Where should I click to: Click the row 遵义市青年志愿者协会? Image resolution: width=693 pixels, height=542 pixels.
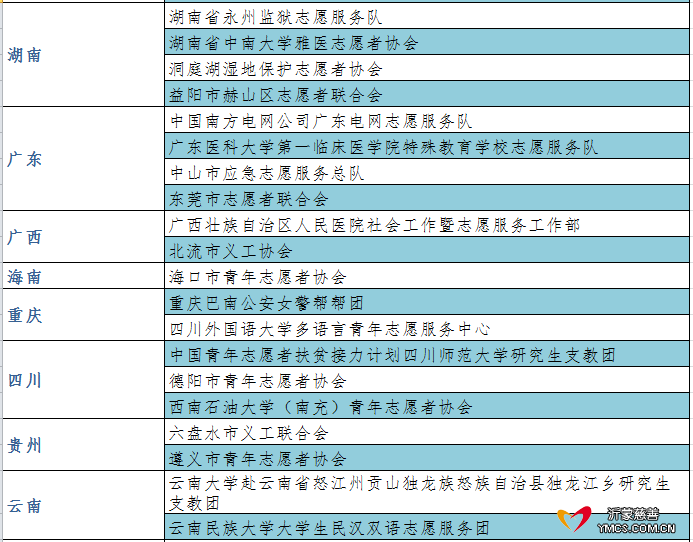point(427,458)
